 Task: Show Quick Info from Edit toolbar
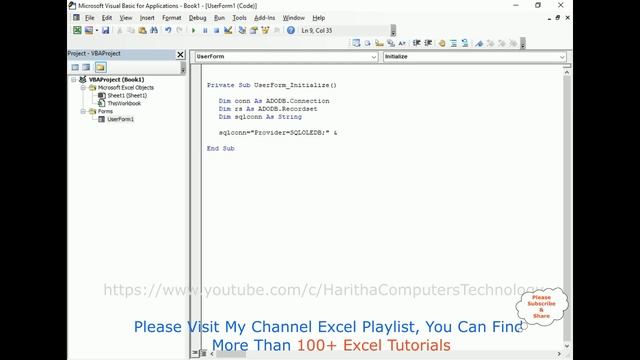(379, 43)
